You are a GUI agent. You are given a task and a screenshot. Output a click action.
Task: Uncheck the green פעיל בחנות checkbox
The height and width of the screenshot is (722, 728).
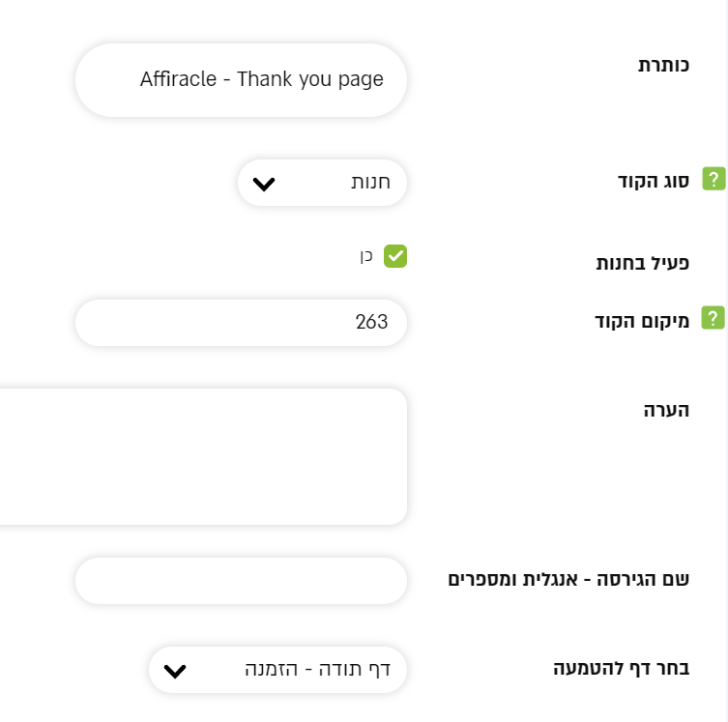coord(395,256)
